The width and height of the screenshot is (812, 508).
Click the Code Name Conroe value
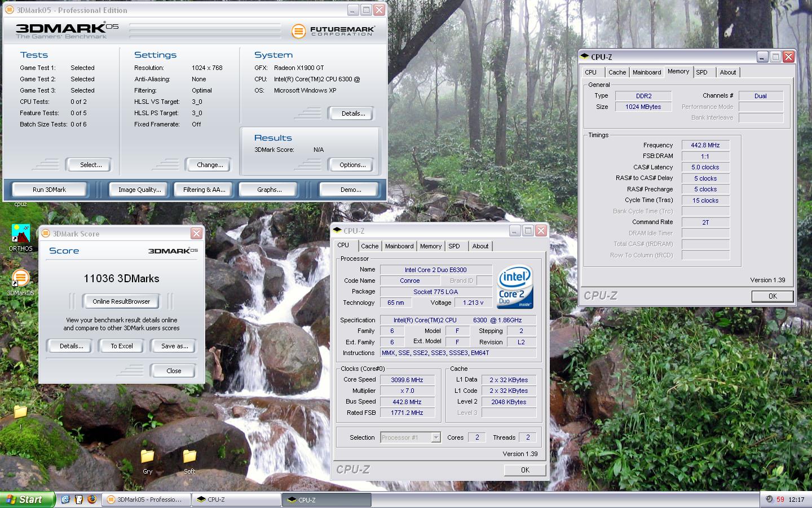coord(410,281)
